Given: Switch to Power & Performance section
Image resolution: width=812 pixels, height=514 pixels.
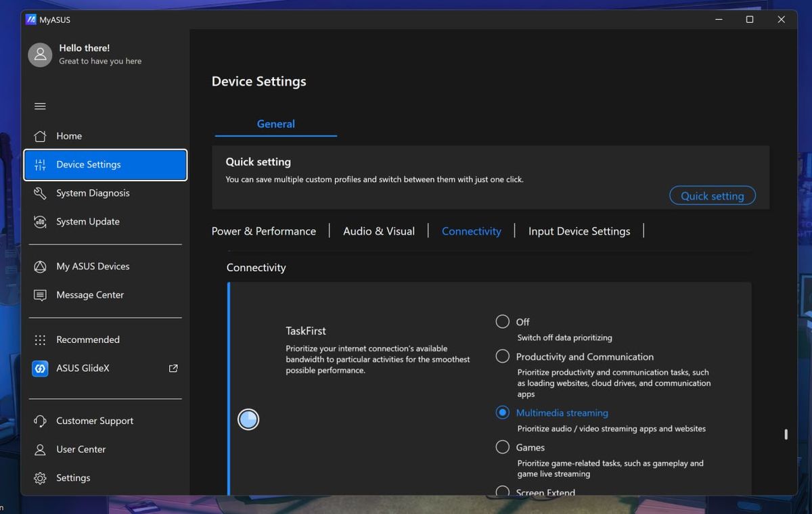Looking at the screenshot, I should tap(264, 231).
